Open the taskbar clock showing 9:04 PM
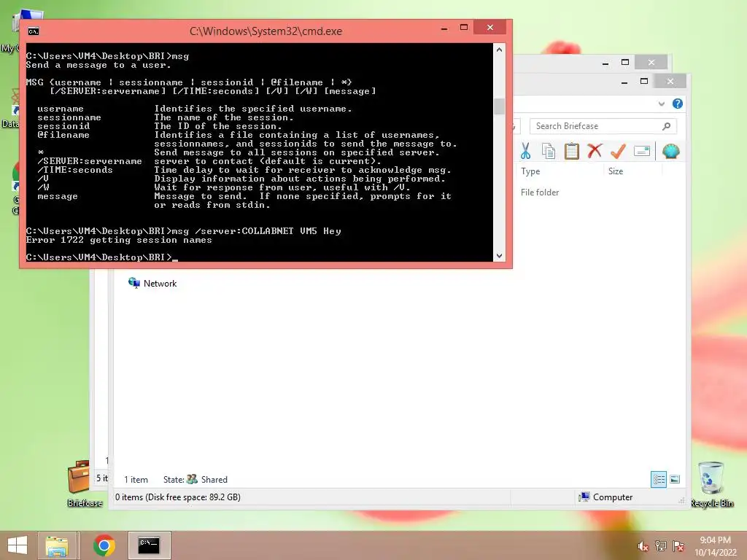The height and width of the screenshot is (560, 747). (715, 546)
